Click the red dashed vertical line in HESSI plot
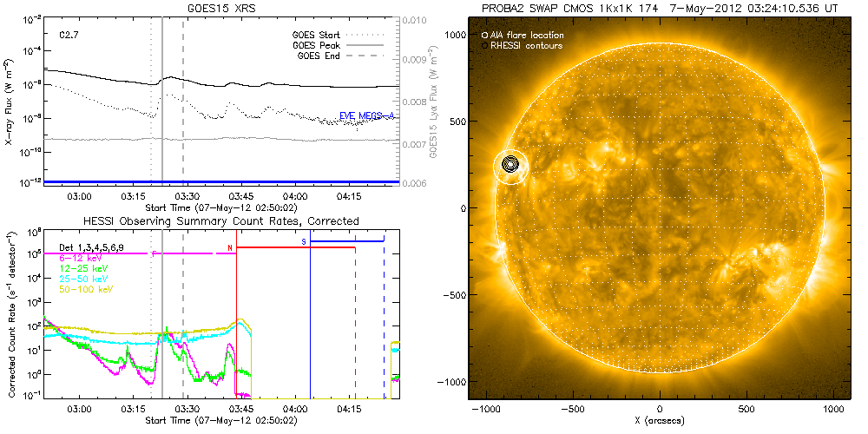868x434 pixels. [355, 319]
